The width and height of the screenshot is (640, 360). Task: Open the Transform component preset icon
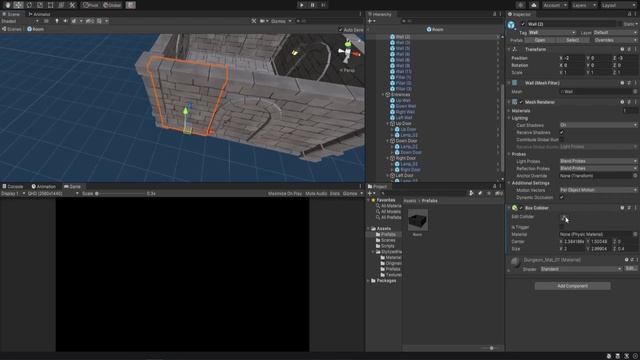tap(629, 49)
